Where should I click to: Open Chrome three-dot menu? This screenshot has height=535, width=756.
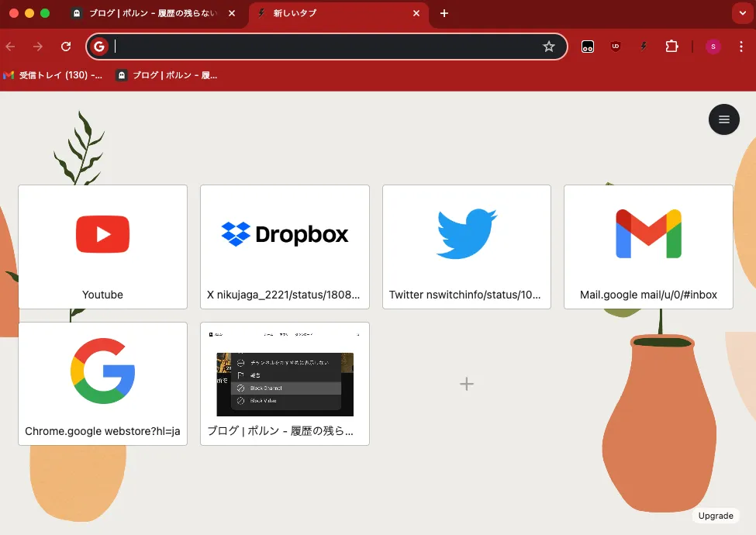click(x=741, y=47)
